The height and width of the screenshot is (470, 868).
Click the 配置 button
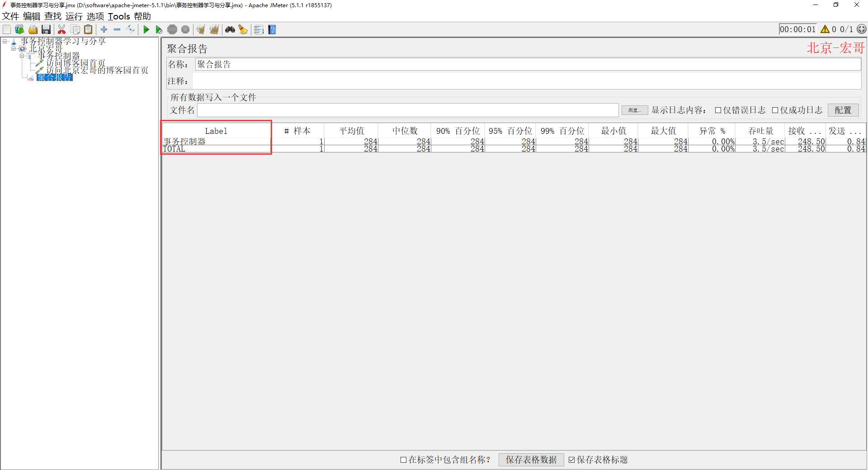point(843,110)
